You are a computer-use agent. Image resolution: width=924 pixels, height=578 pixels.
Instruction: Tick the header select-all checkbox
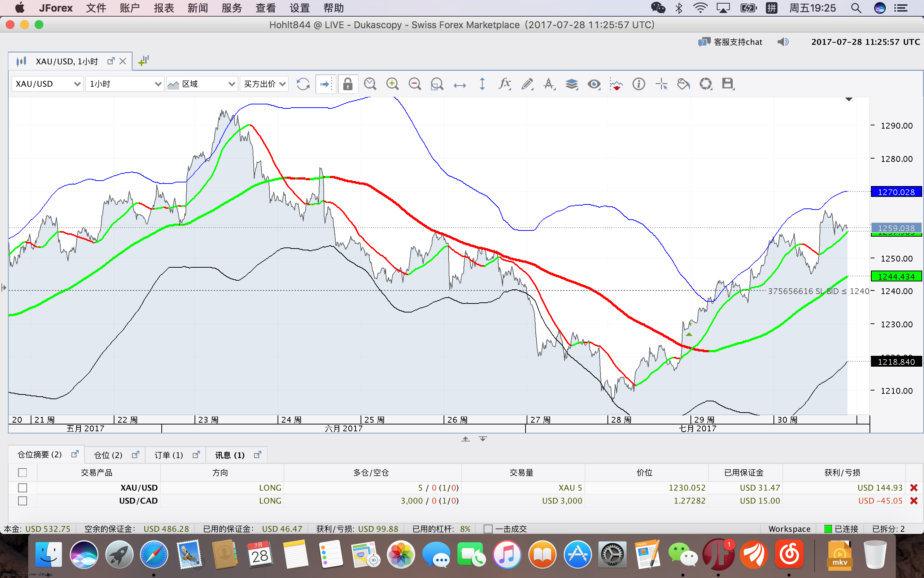point(22,473)
